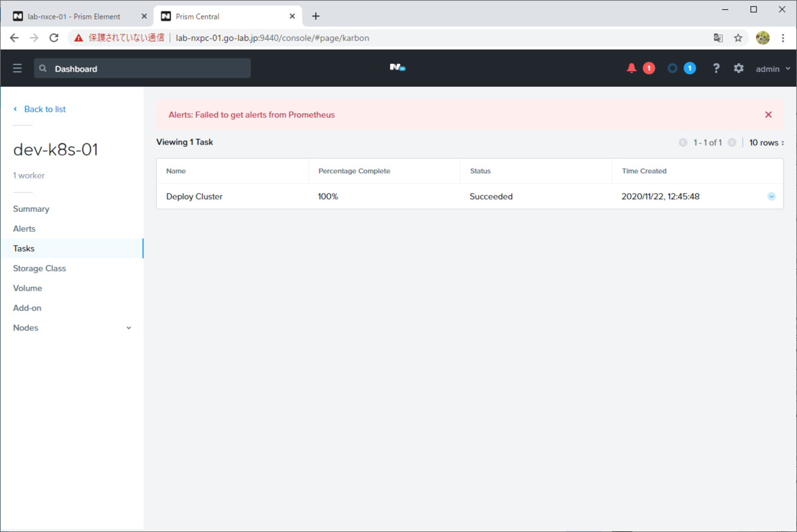Open Storage Class in the sidebar
The width and height of the screenshot is (797, 532).
40,268
